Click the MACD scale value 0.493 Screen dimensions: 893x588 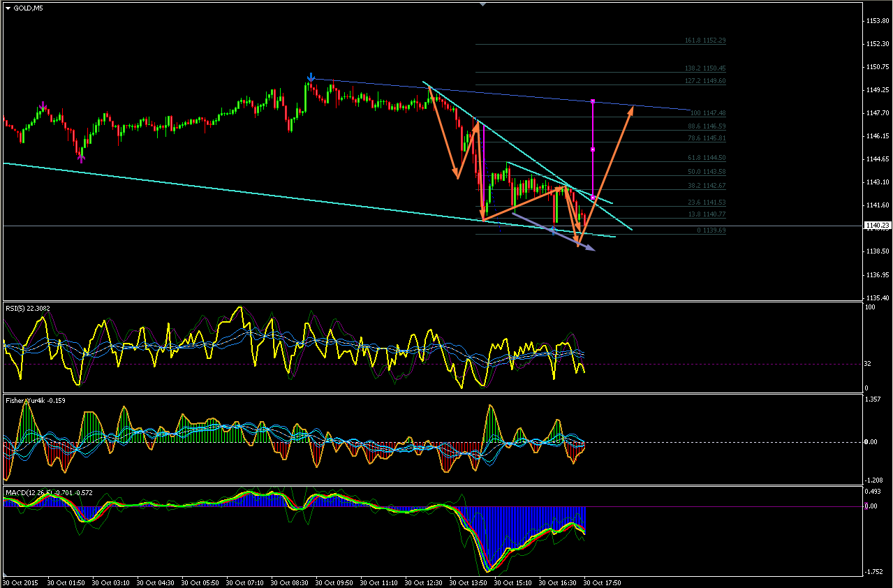(x=873, y=492)
